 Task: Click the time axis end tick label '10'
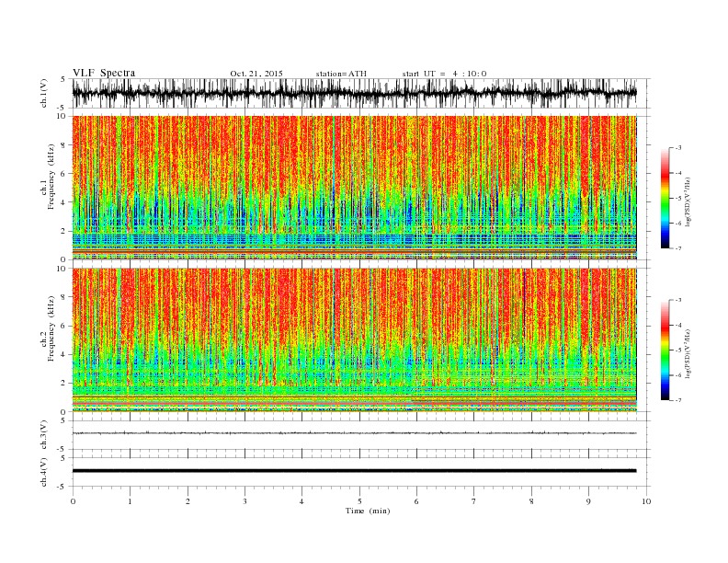tap(646, 501)
